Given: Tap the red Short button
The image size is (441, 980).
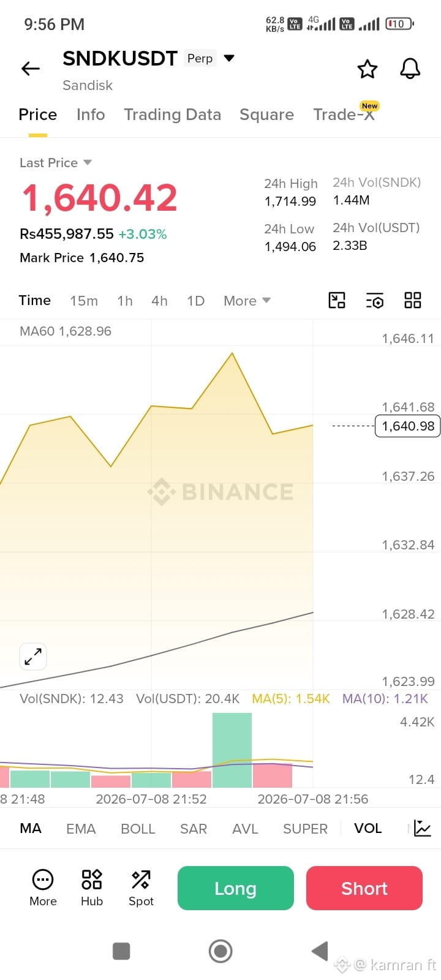Looking at the screenshot, I should (x=364, y=888).
